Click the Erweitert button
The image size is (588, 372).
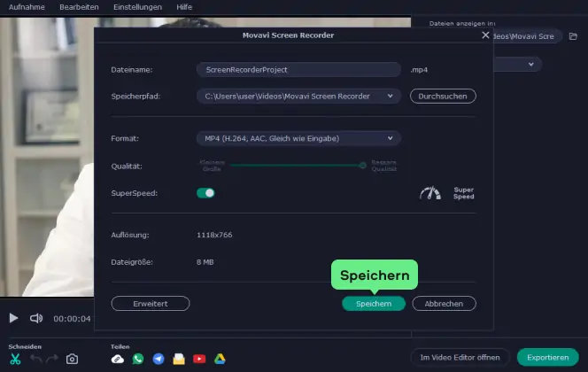pyautogui.click(x=151, y=304)
